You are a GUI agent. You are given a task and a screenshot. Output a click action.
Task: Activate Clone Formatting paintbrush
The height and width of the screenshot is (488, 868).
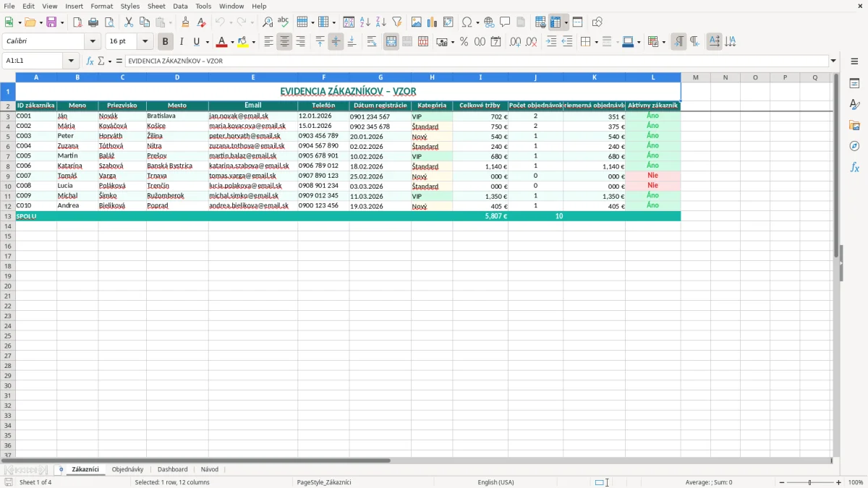pyautogui.click(x=185, y=22)
